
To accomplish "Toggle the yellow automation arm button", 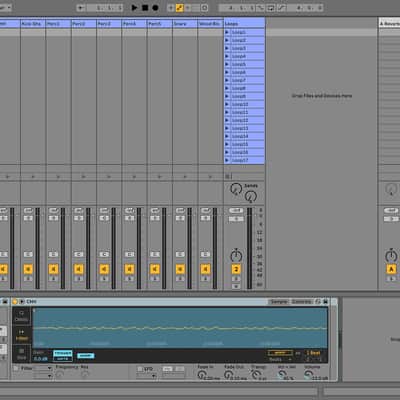I will click(180, 7).
